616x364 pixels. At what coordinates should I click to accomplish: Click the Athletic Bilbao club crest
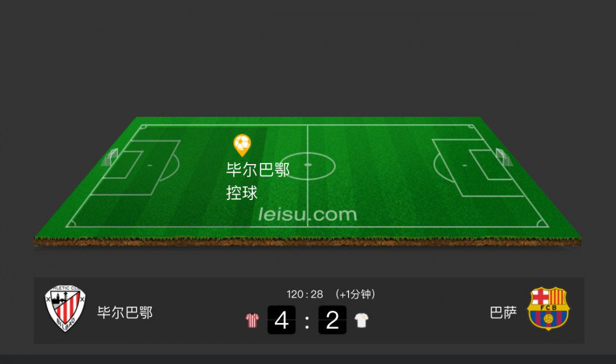[x=65, y=309]
